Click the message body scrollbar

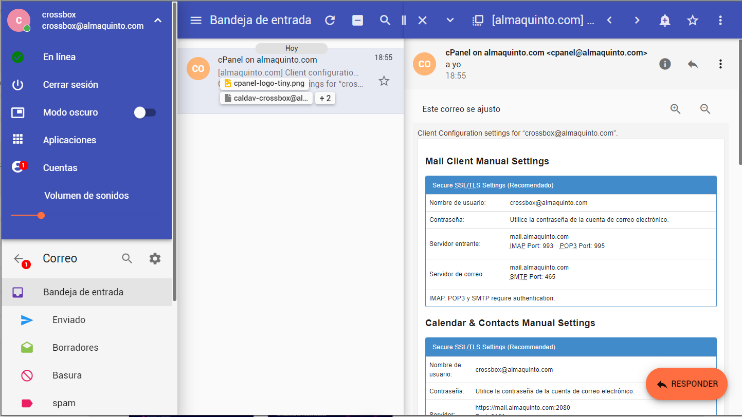(739, 102)
